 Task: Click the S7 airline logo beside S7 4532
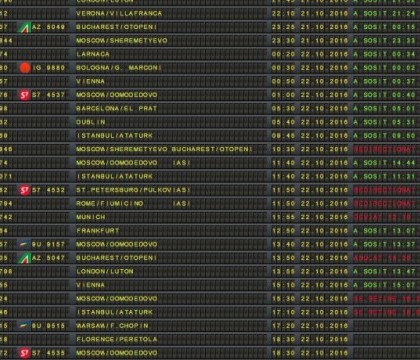[24, 190]
